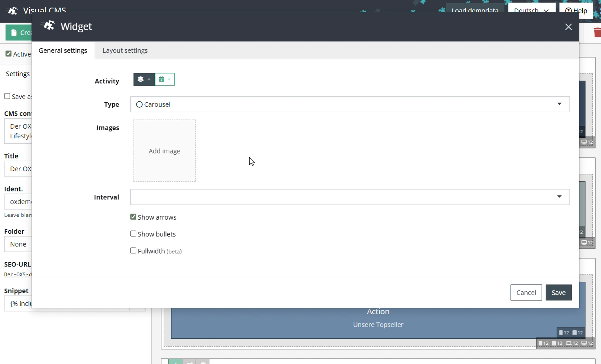Image resolution: width=601 pixels, height=364 pixels.
Task: Click the Visual CMS logo icon
Action: [12, 11]
